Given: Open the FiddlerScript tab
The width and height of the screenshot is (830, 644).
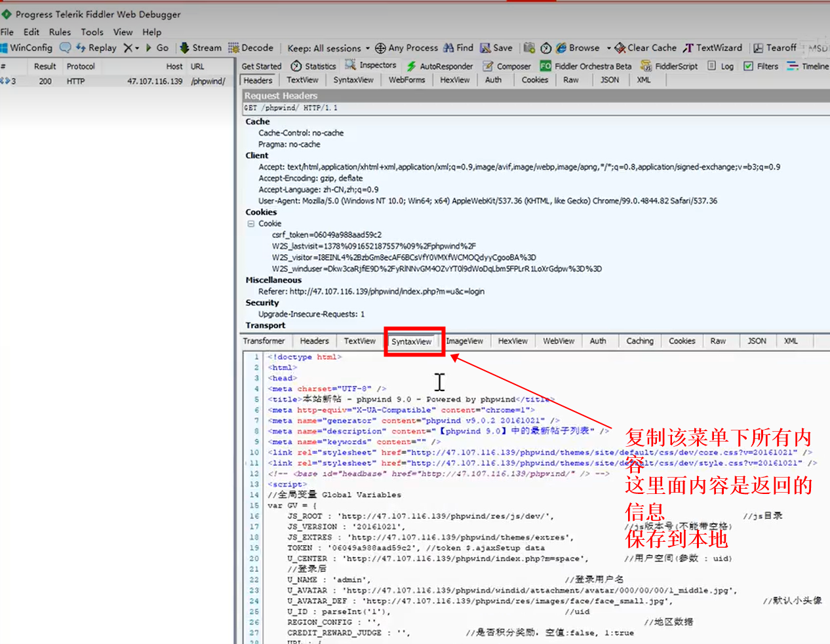Looking at the screenshot, I should coord(669,66).
